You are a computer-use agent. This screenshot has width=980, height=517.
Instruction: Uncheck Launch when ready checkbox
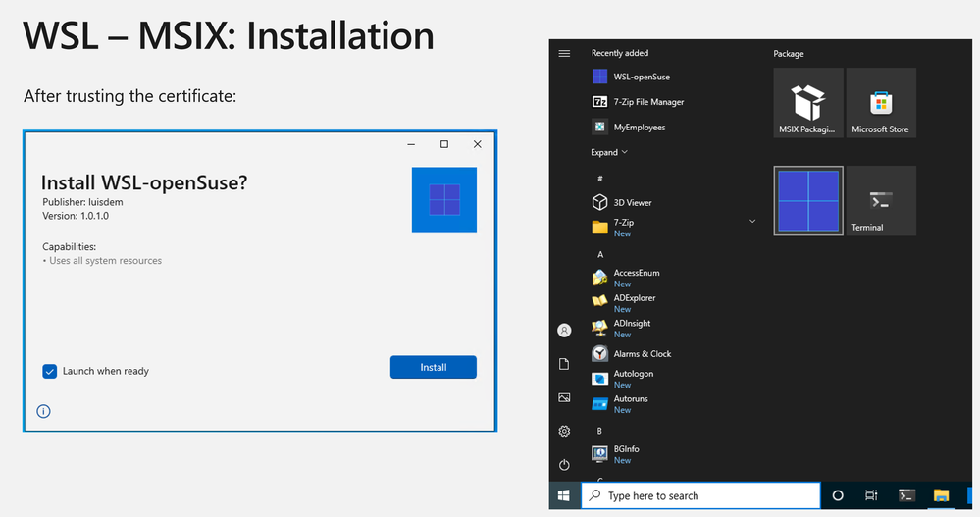click(x=49, y=372)
